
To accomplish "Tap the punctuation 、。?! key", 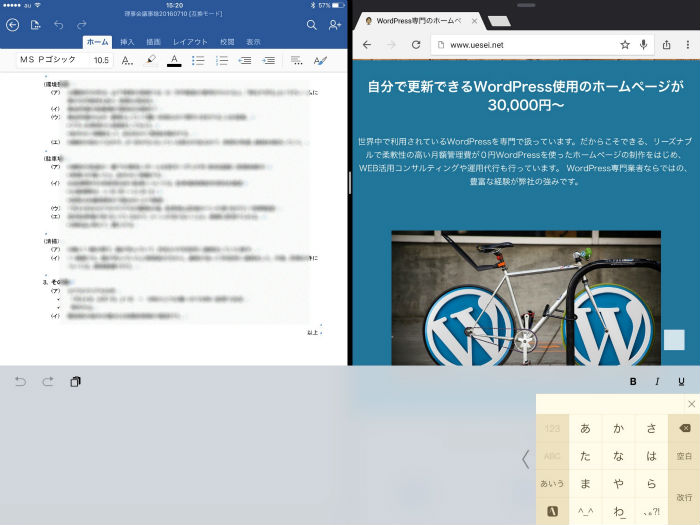I will [651, 511].
